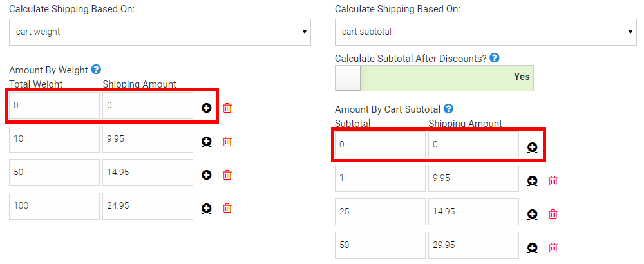The image size is (644, 264).
Task: Click the Total Weight field containing 50
Action: (x=54, y=173)
